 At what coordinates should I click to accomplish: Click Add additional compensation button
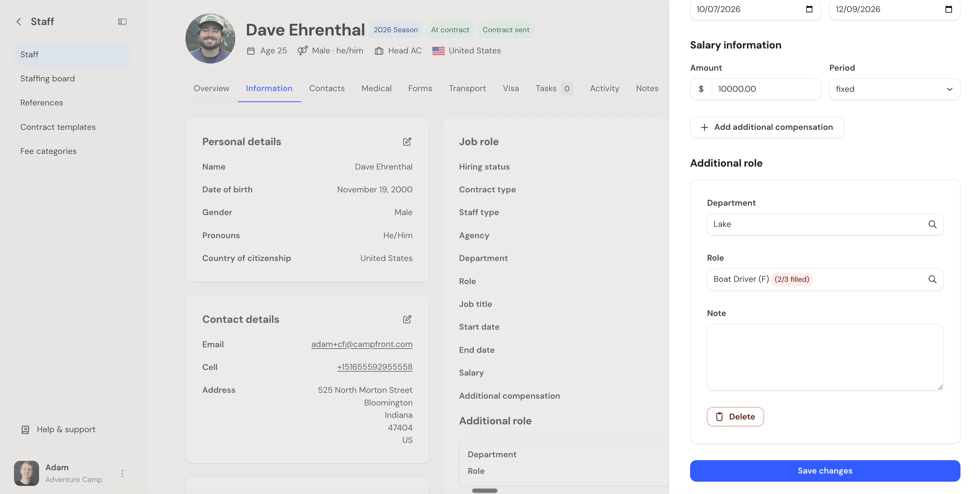767,127
